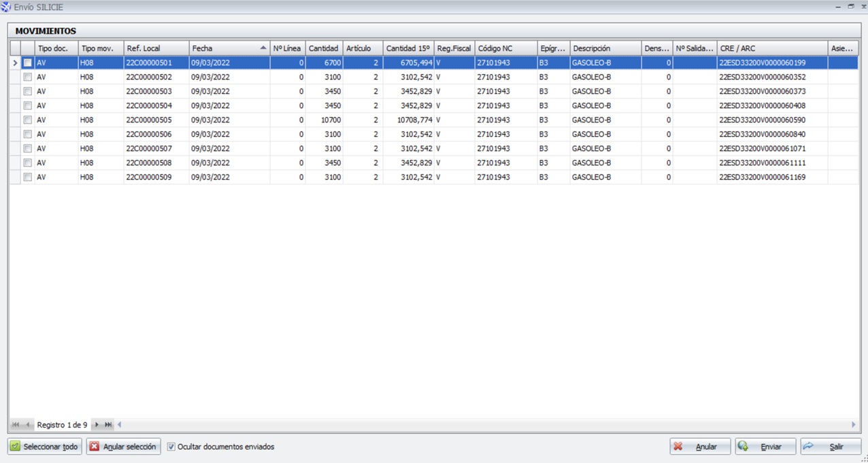
Task: Click the first record navigation arrow
Action: pyautogui.click(x=16, y=425)
